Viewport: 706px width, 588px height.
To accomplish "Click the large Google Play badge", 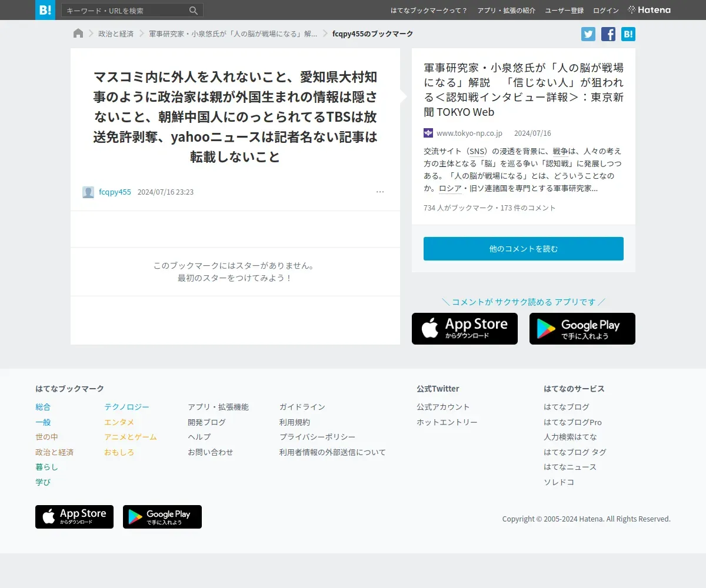I will click(x=582, y=329).
